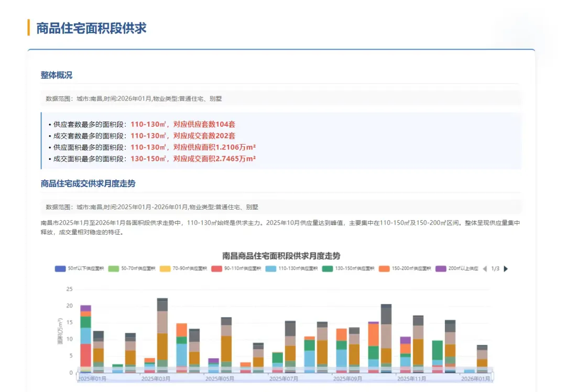Select the x-axis label 2025年03月
The width and height of the screenshot is (566, 392).
pos(156,379)
